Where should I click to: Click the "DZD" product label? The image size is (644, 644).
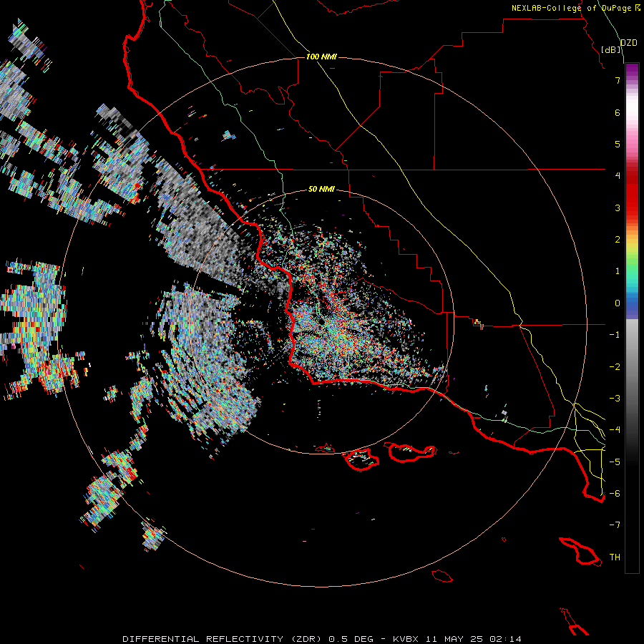tap(629, 43)
